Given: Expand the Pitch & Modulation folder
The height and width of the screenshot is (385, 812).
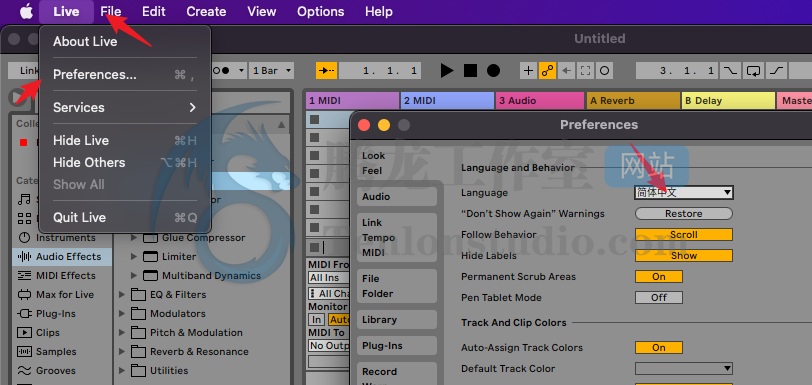Looking at the screenshot, I should point(122,333).
